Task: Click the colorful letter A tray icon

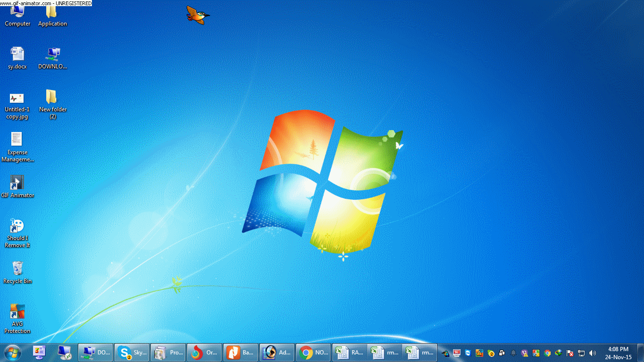Action: coord(536,353)
